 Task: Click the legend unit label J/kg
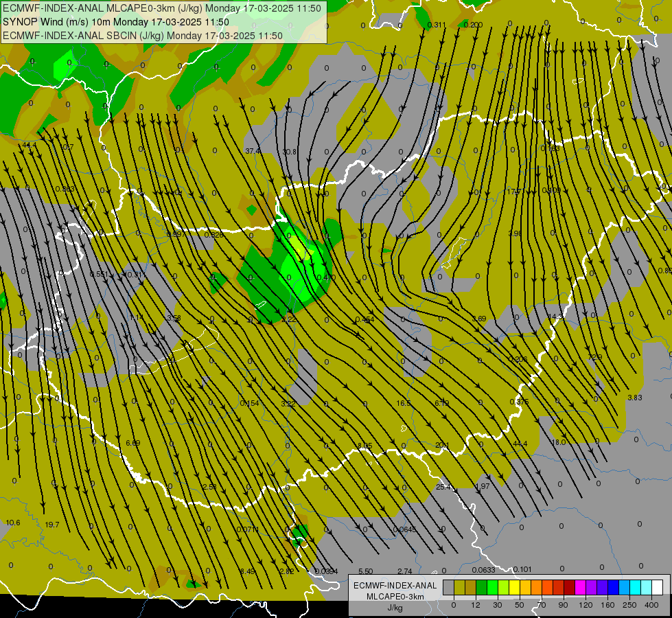[395, 608]
